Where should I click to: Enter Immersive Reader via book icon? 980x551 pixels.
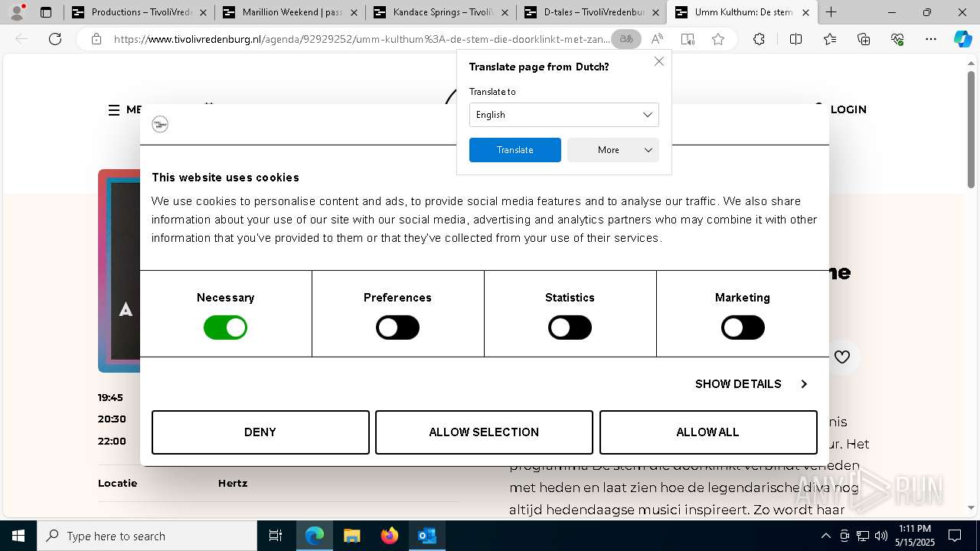(688, 39)
